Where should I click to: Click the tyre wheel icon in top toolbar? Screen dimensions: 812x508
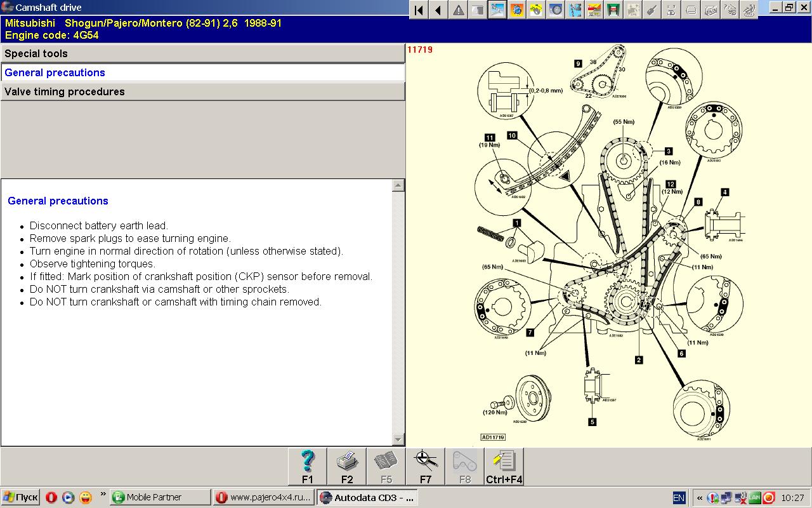click(x=556, y=10)
